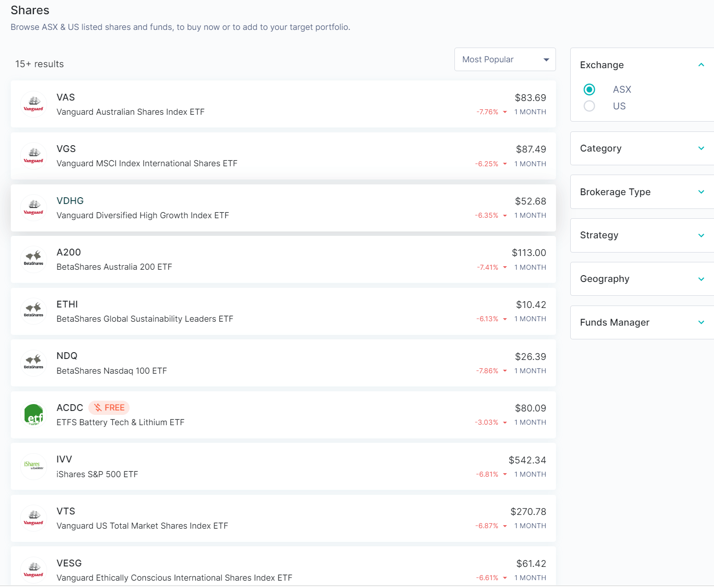Click the BetaShares logo beside NDQ

33,363
